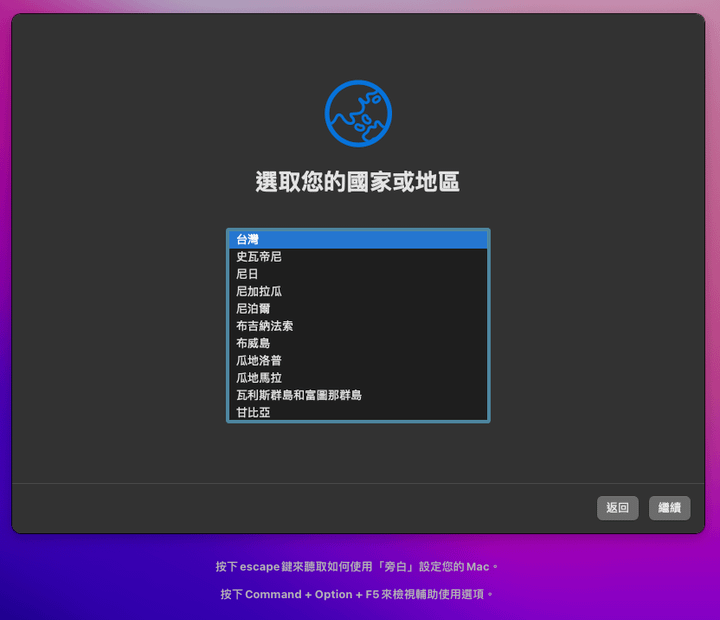Click the Command + Option + F5 hint
This screenshot has height=620, width=720.
tap(357, 594)
